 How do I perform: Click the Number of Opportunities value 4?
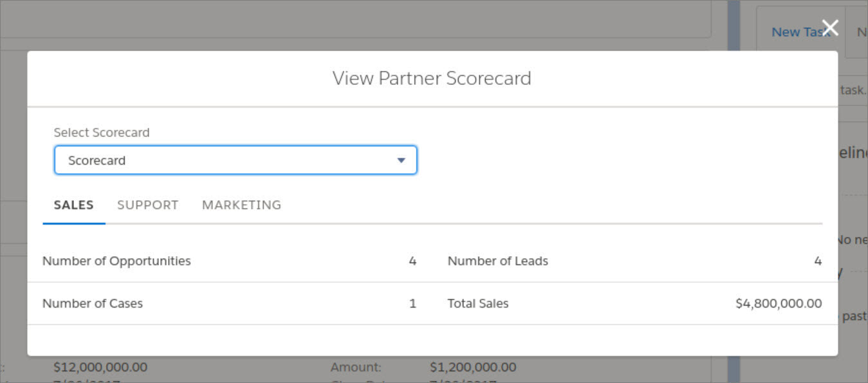(412, 261)
